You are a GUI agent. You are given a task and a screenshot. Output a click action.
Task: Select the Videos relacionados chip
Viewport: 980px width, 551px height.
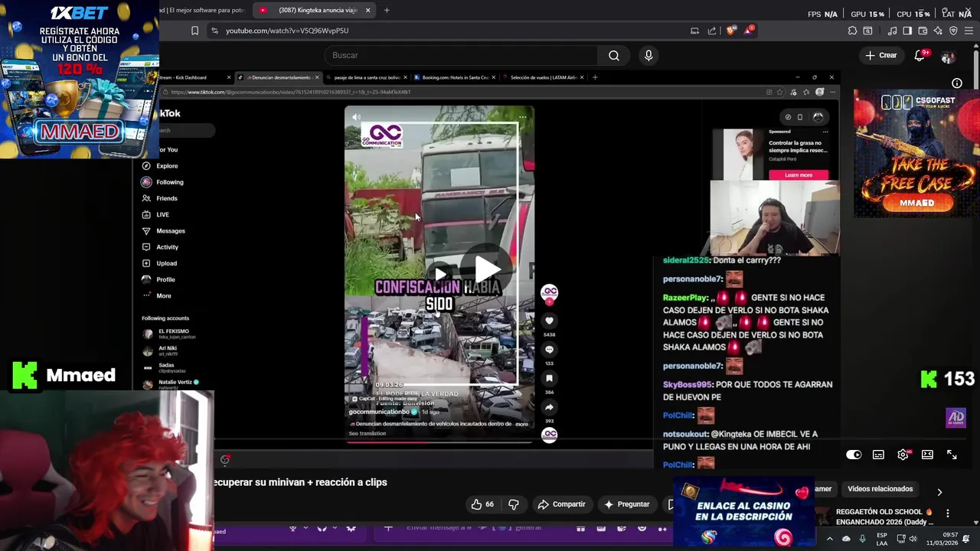[x=880, y=489]
